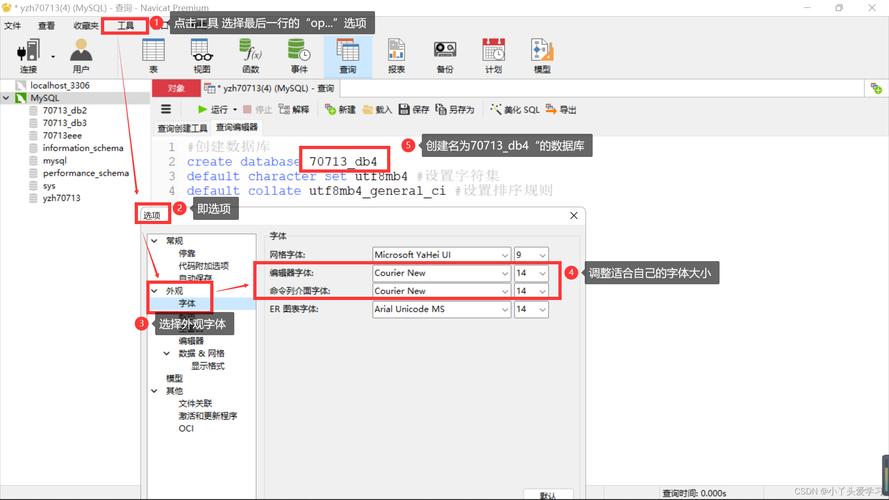This screenshot has height=500, width=889.
Task: Switch to the 对象 objects tab
Action: [x=176, y=88]
